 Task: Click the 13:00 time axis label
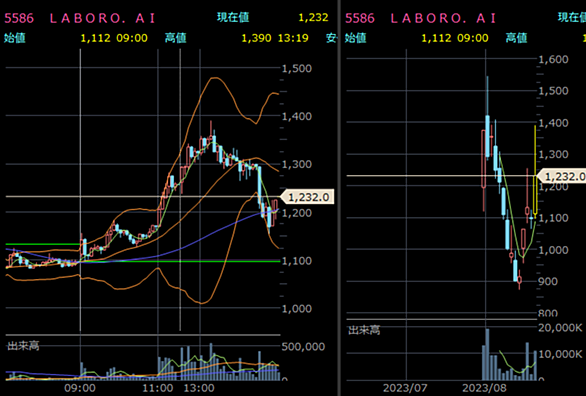coord(199,388)
